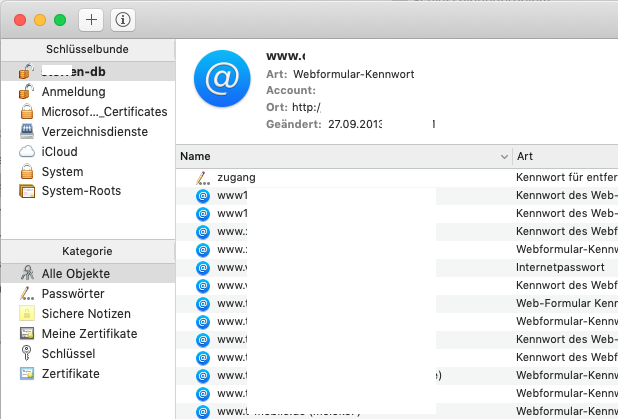
Task: Toggle the Name column sort chevron
Action: tap(504, 157)
